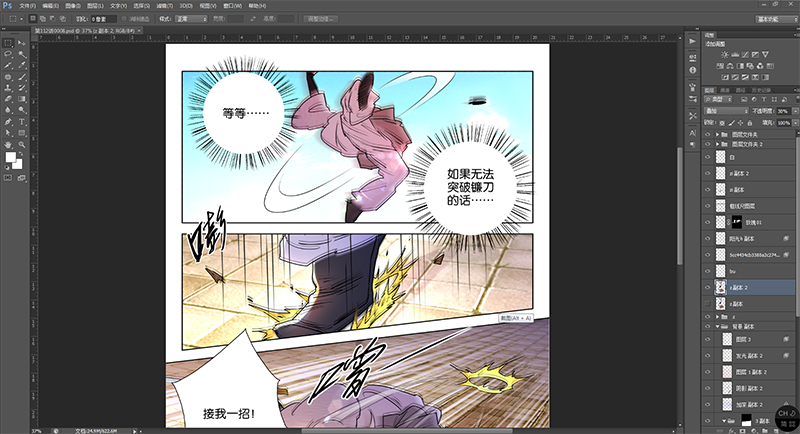Collapse the 背景 副本 group
800x434 pixels.
(x=717, y=326)
